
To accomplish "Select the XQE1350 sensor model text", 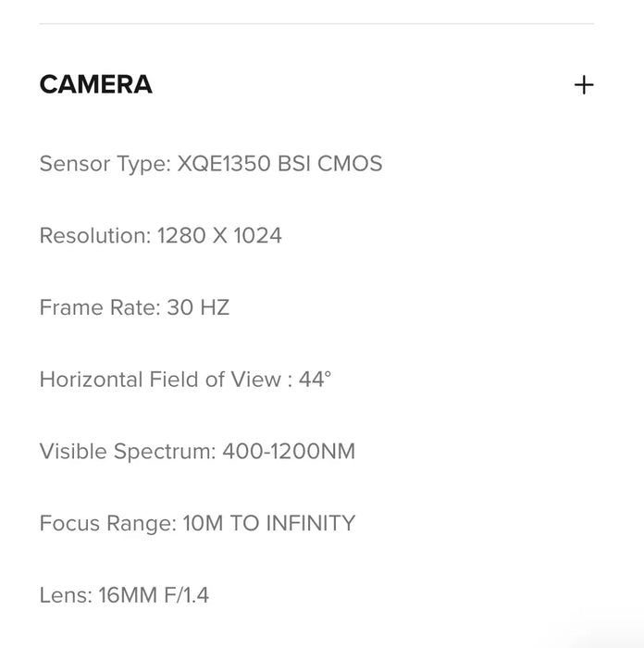I will click(225, 165).
